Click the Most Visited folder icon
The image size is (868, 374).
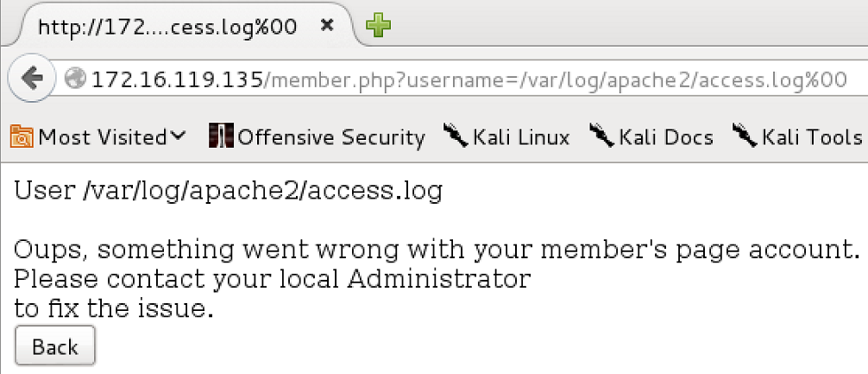click(22, 136)
